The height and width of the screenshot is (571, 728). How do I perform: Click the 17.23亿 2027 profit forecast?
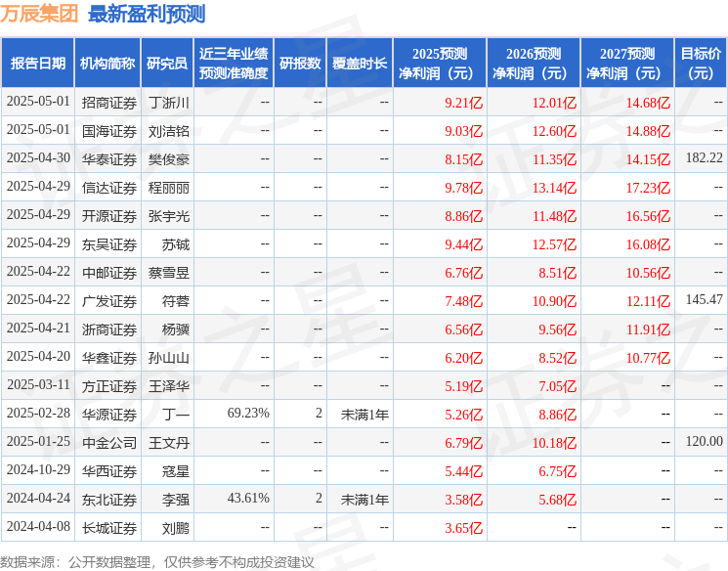[648, 188]
